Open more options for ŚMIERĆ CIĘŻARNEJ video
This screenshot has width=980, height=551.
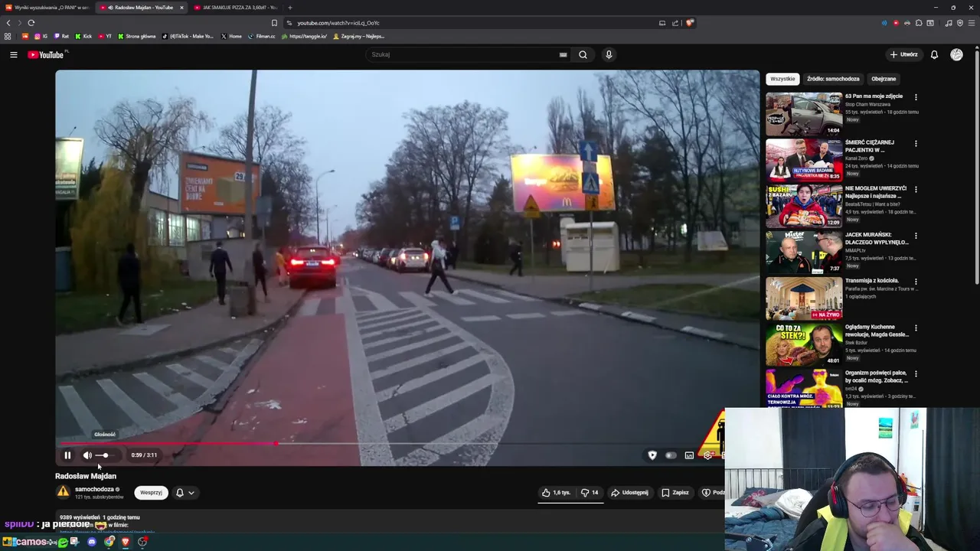[916, 143]
